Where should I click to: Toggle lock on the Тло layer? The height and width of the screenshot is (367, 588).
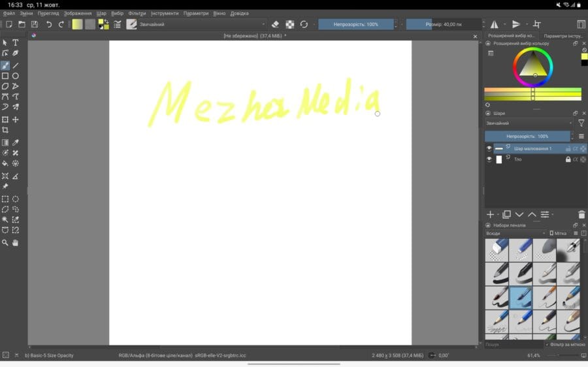[x=568, y=159]
